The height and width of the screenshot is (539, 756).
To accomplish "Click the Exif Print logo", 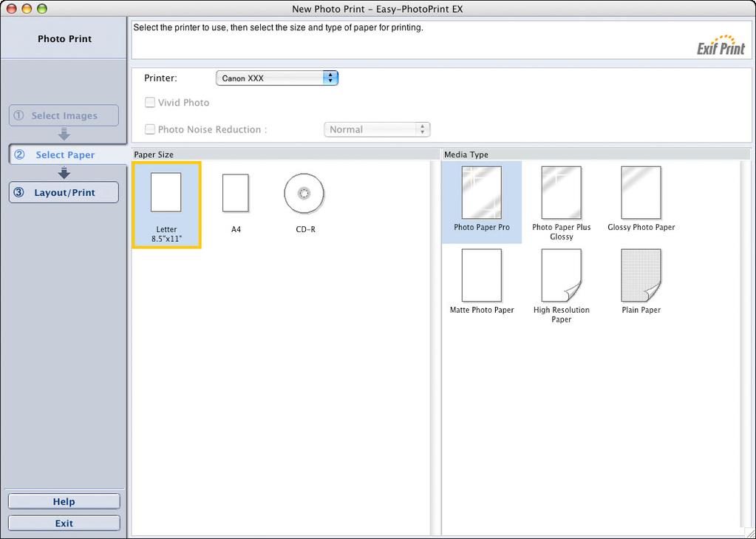I will pos(721,45).
